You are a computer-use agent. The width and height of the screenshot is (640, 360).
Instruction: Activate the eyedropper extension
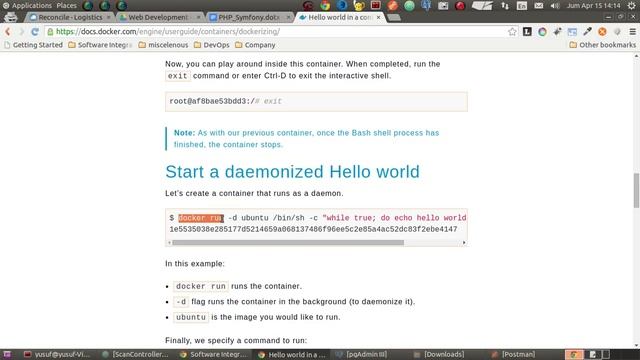pos(587,31)
